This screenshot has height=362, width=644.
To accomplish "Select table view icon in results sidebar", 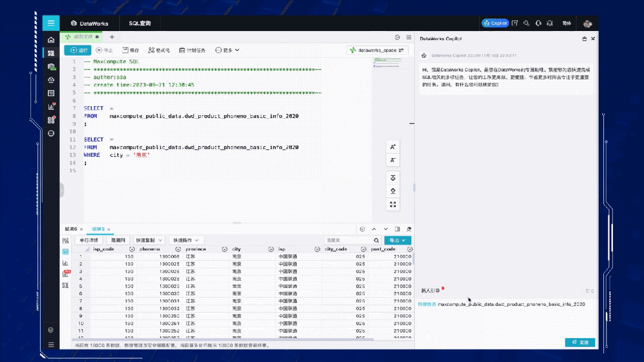I will pyautogui.click(x=65, y=252).
